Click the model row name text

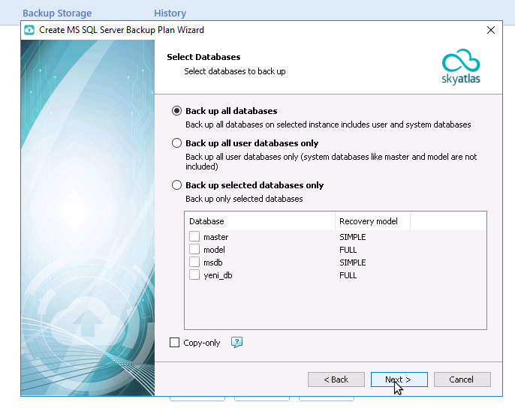pyautogui.click(x=214, y=250)
